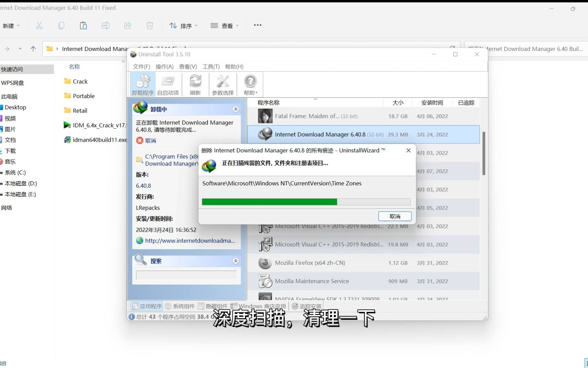Click the scan progress bar
This screenshot has width=588, height=368.
tap(306, 202)
